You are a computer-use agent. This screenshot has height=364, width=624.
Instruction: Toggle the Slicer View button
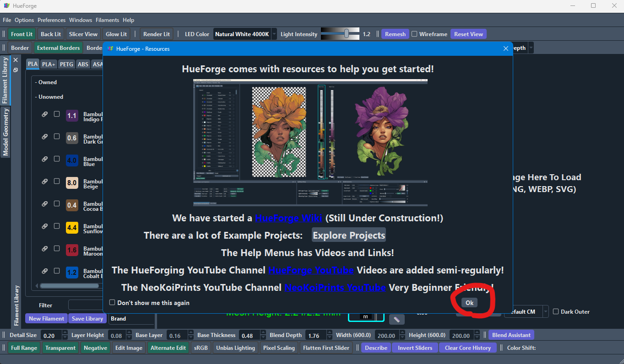[x=83, y=34]
